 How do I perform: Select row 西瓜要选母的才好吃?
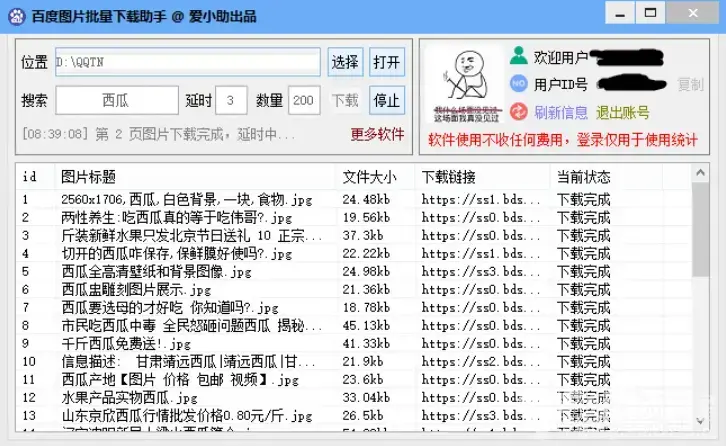point(354,308)
